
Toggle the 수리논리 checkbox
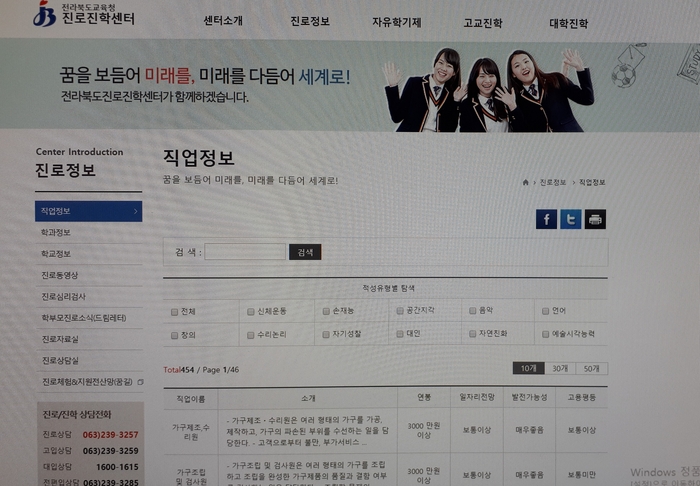(x=250, y=335)
